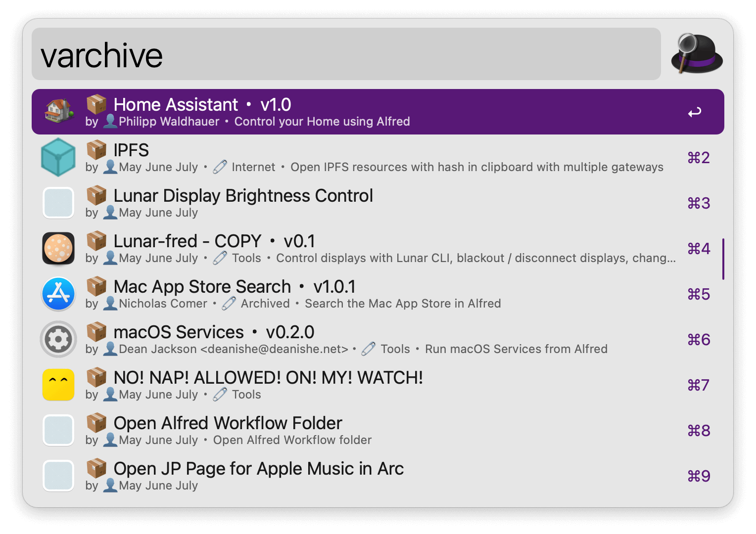Click the Open JP Page placeholder icon
This screenshot has width=756, height=534.
pos(58,476)
